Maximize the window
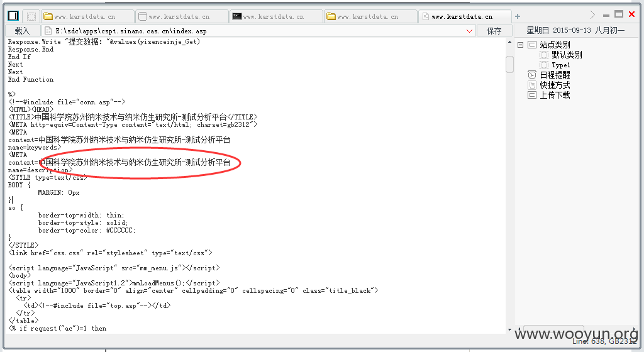This screenshot has height=352, width=644. (x=619, y=14)
